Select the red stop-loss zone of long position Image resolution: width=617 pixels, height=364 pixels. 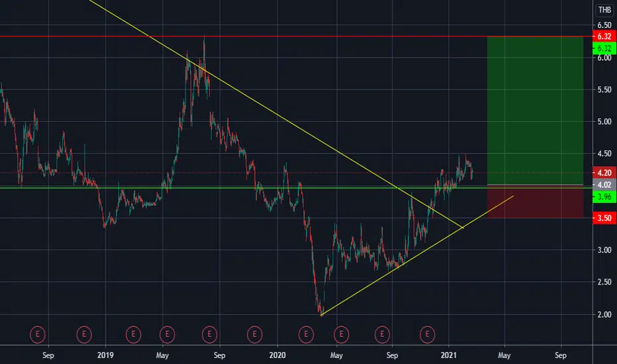coord(535,201)
